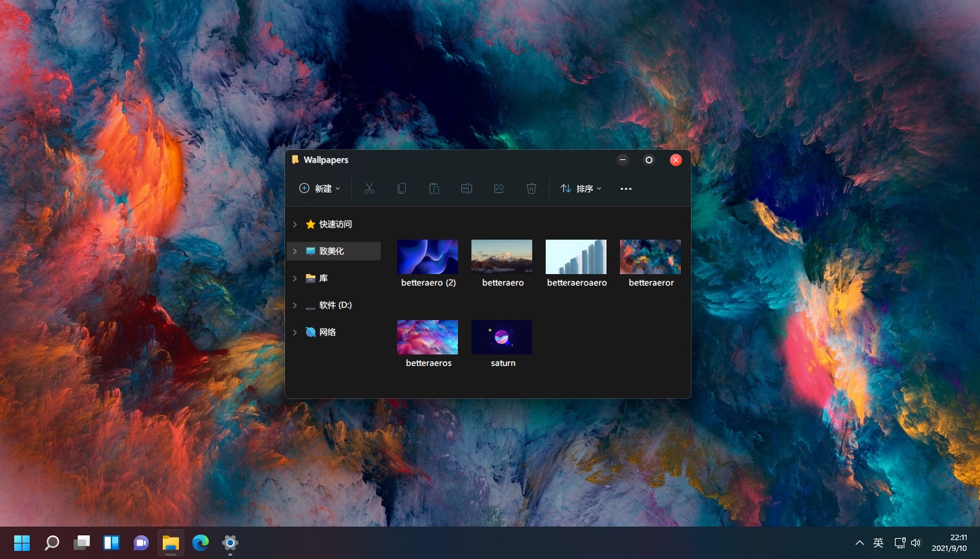The width and height of the screenshot is (980, 559).
Task: Click the Wallpapers folder icon in title bar
Action: click(295, 160)
